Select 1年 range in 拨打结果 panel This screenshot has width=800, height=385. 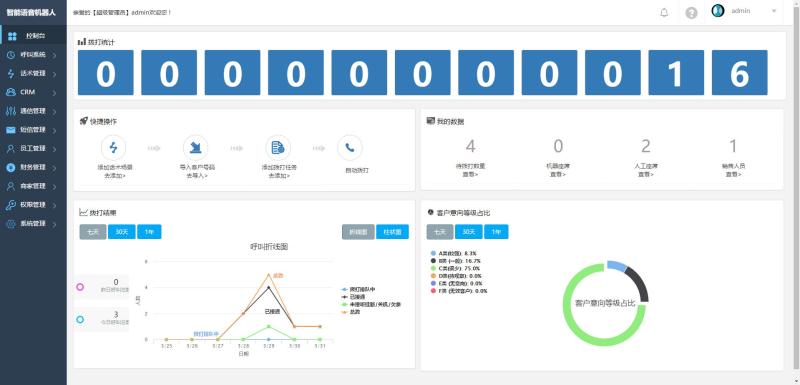click(149, 232)
